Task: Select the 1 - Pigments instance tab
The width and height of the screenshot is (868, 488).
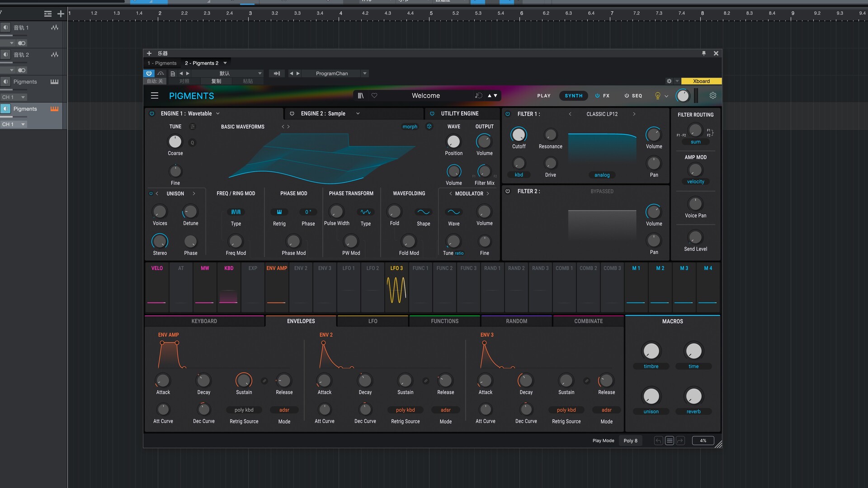Action: tap(162, 63)
